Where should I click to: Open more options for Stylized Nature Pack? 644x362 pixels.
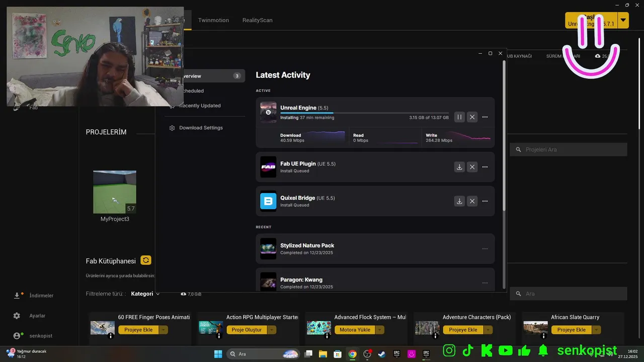click(485, 249)
